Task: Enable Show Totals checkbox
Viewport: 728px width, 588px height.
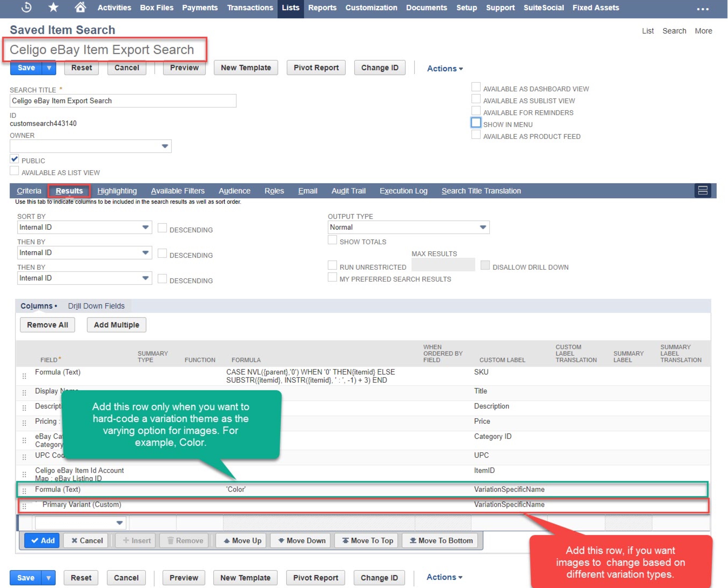Action: [x=332, y=240]
